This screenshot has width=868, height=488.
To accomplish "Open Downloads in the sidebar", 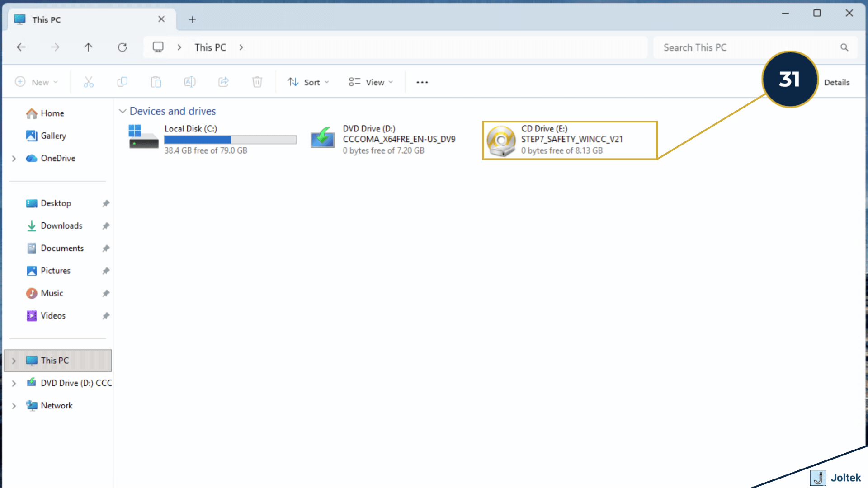I will [x=61, y=226].
